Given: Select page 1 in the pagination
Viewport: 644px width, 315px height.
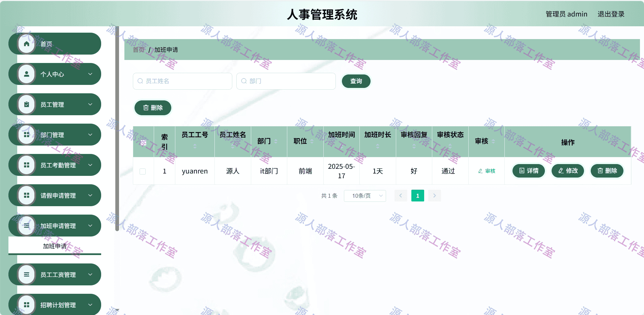Looking at the screenshot, I should tap(418, 196).
